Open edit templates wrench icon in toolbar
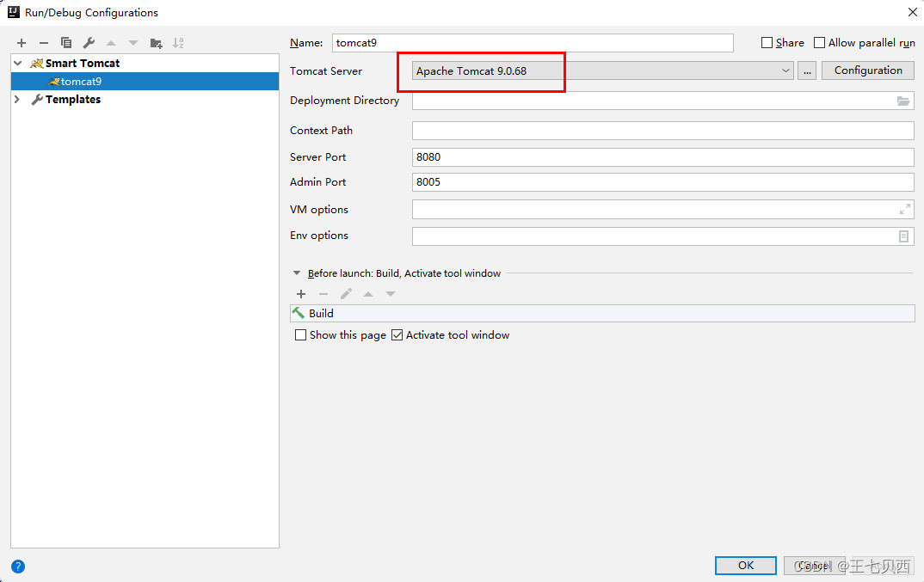 point(89,43)
